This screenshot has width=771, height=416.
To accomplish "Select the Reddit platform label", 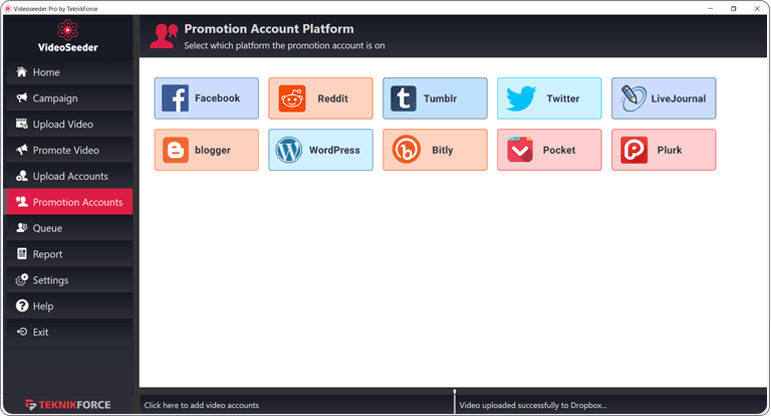I will point(333,98).
